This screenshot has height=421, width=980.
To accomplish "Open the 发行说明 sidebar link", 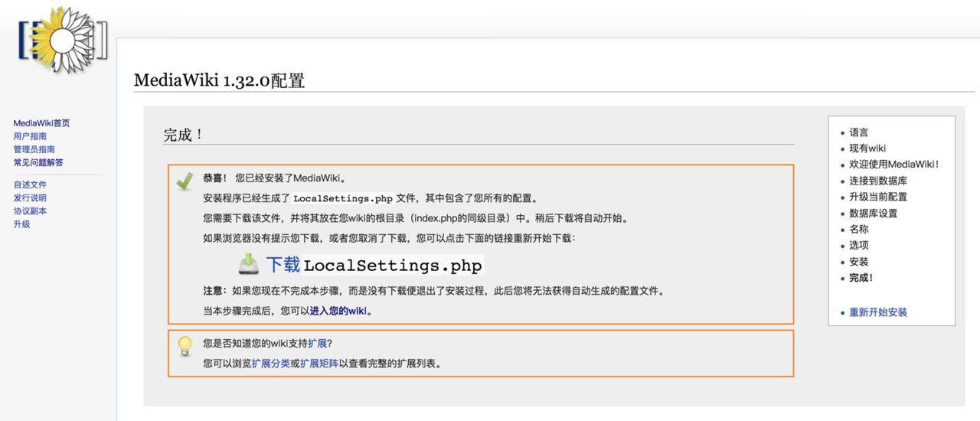I will click(30, 197).
